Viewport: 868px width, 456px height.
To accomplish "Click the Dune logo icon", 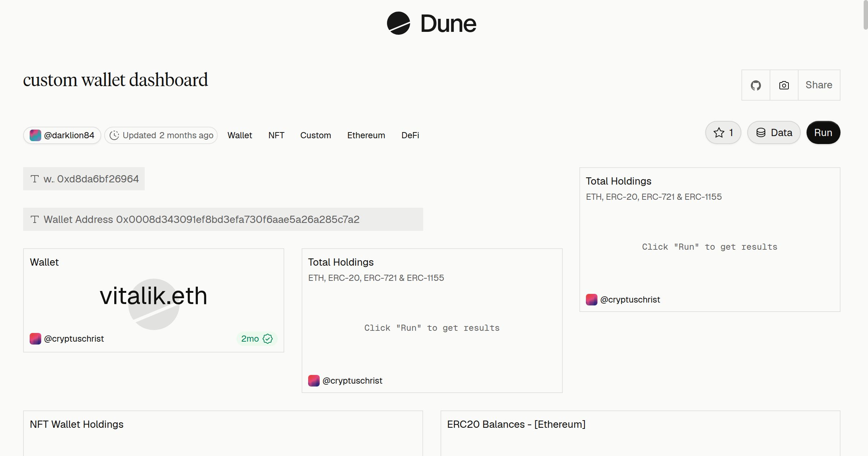I will pyautogui.click(x=398, y=23).
